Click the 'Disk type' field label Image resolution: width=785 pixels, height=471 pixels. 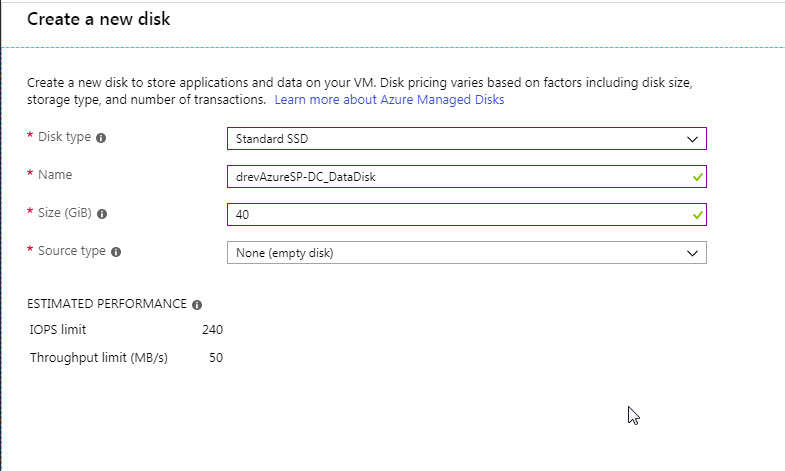pos(64,137)
